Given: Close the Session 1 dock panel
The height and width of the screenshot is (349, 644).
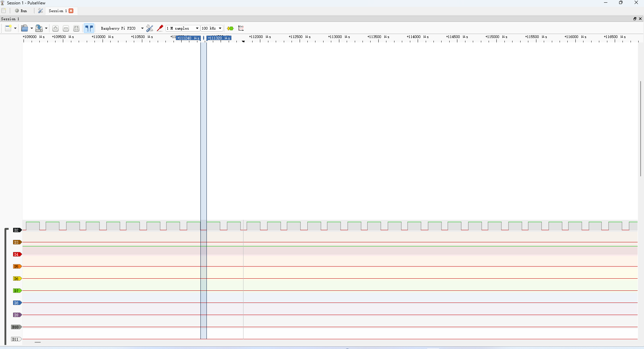Looking at the screenshot, I should tap(640, 19).
